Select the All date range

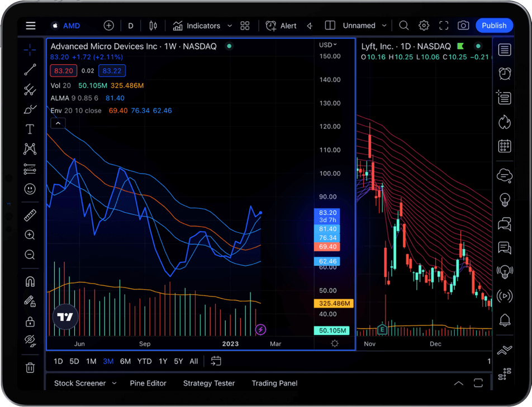click(194, 362)
